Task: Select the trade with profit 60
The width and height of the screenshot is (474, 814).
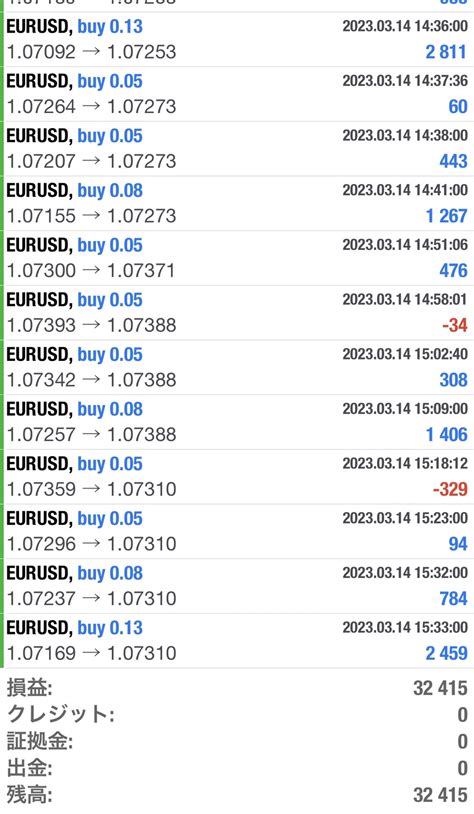Action: click(237, 94)
